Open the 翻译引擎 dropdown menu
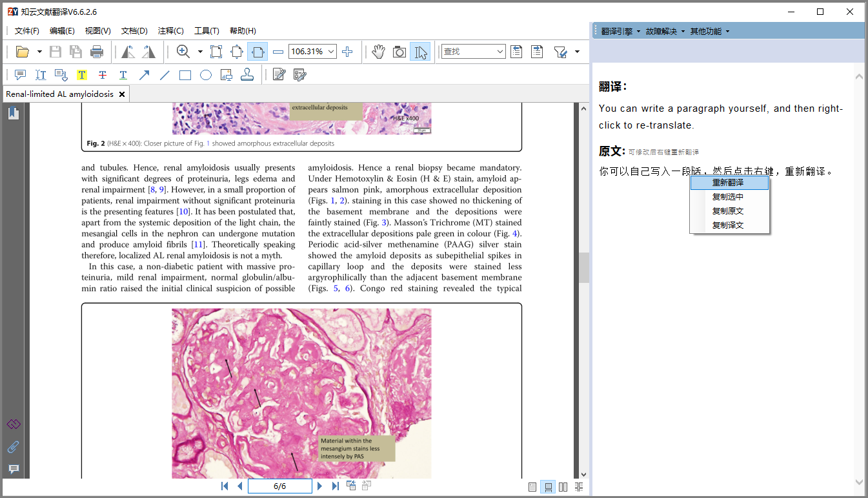Viewport: 868px width, 498px height. pos(621,31)
